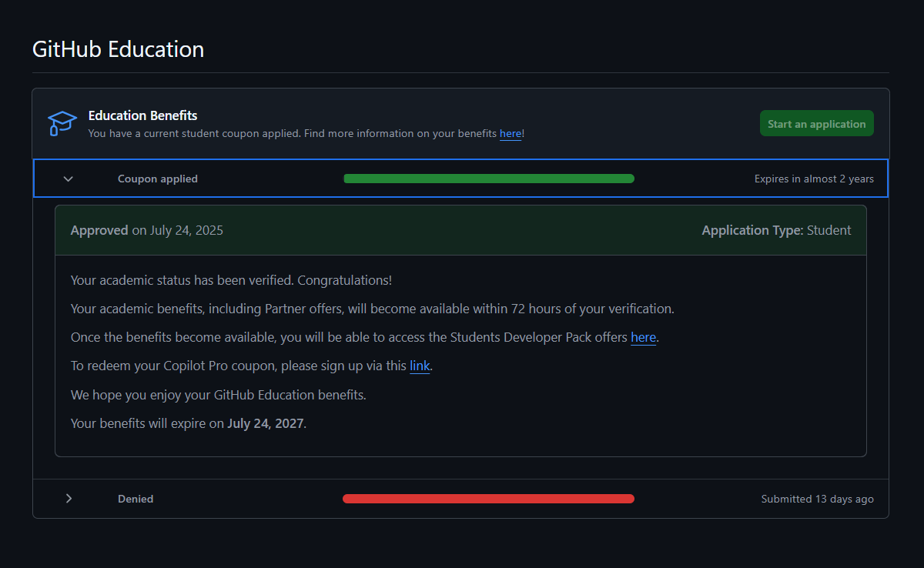Image resolution: width=924 pixels, height=568 pixels.
Task: Click the 'Expires in almost 2 years' text
Action: pos(814,179)
